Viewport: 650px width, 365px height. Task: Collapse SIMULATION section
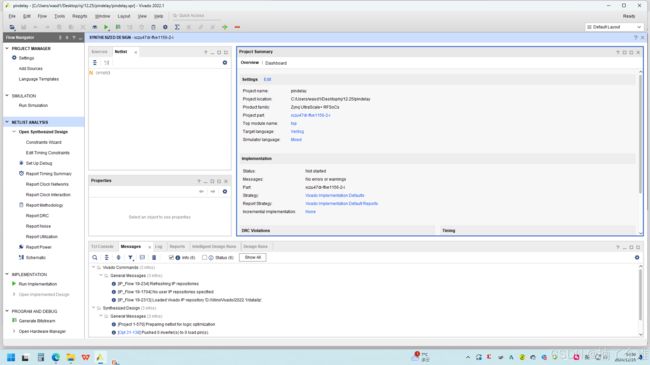7,96
